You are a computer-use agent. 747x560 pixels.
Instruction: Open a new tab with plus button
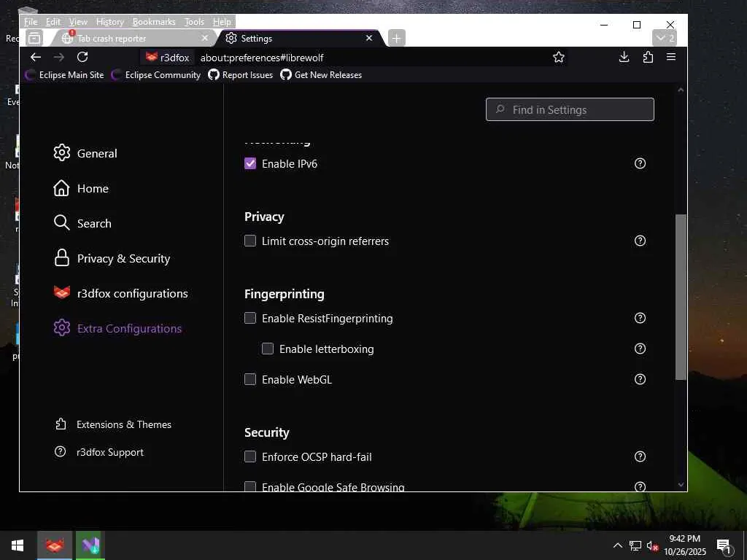pyautogui.click(x=396, y=38)
